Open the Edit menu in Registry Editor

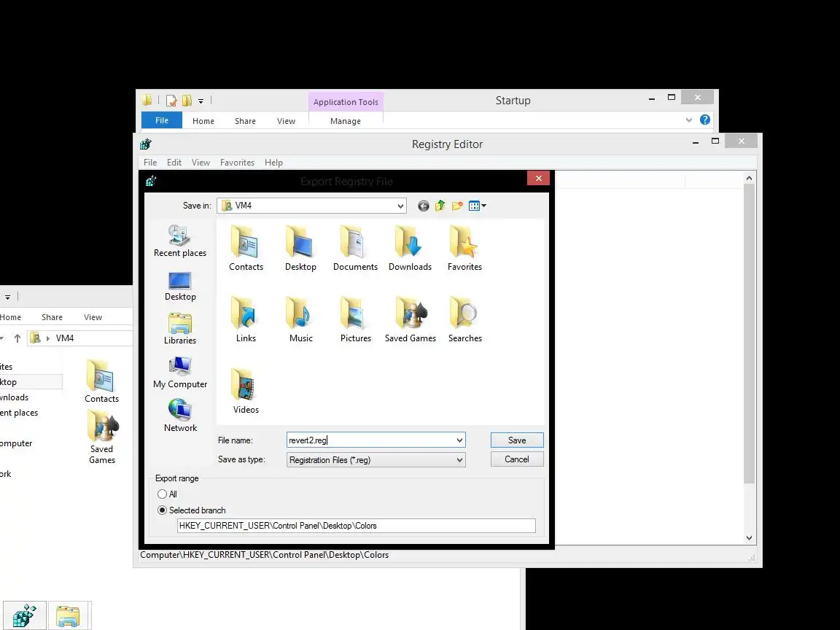(174, 163)
